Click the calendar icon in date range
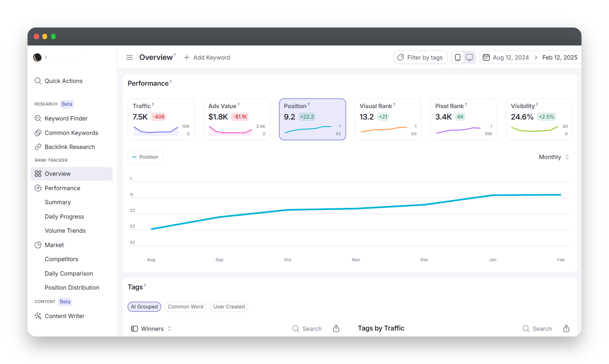Viewport: 609px width, 364px height. 486,57
